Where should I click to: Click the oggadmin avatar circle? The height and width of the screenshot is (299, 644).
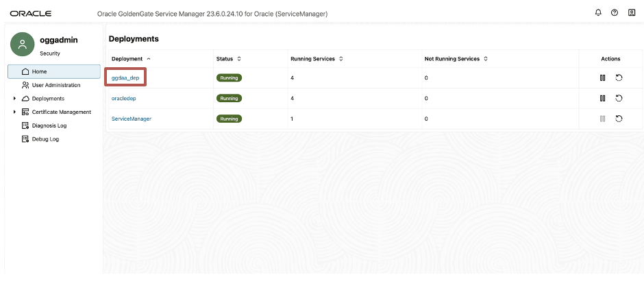[x=22, y=45]
